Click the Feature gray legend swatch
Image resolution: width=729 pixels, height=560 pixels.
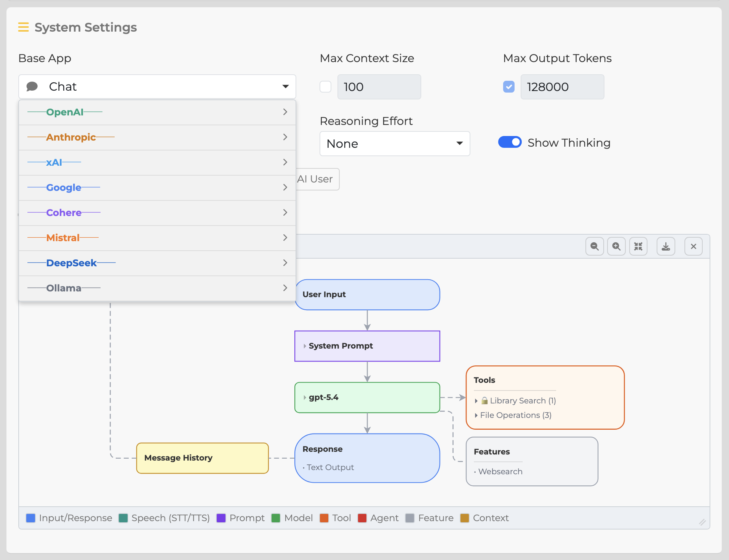click(410, 518)
